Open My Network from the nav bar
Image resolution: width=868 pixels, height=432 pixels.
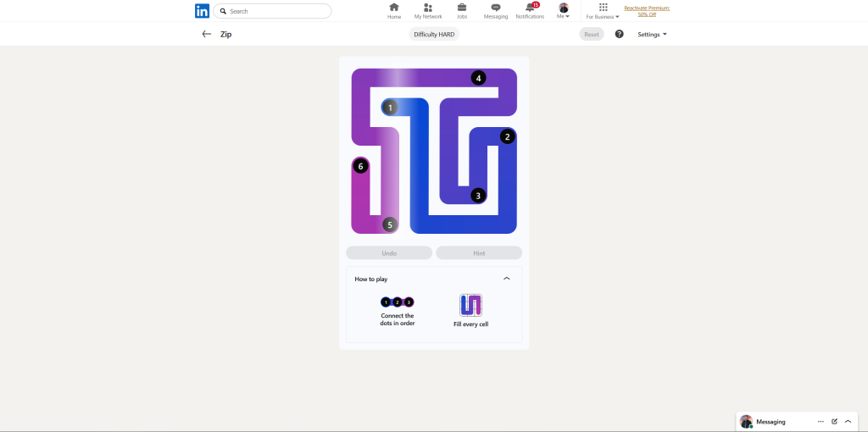[x=428, y=11]
